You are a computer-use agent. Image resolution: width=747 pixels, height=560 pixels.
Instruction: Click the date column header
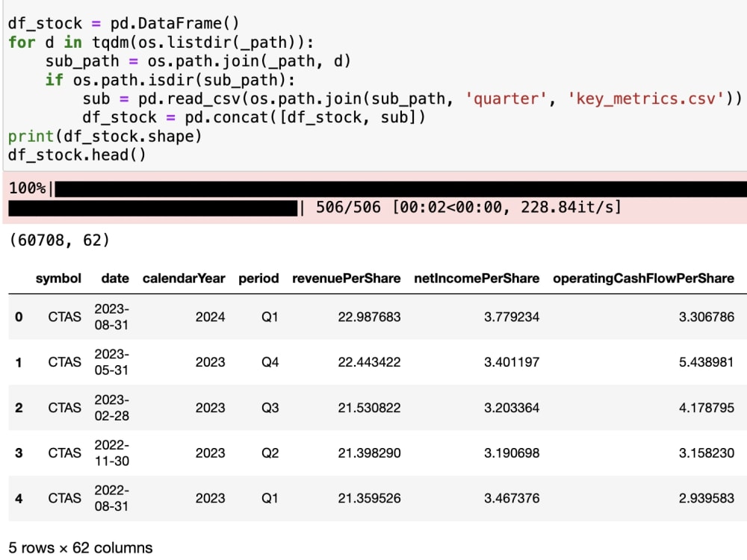(x=115, y=279)
